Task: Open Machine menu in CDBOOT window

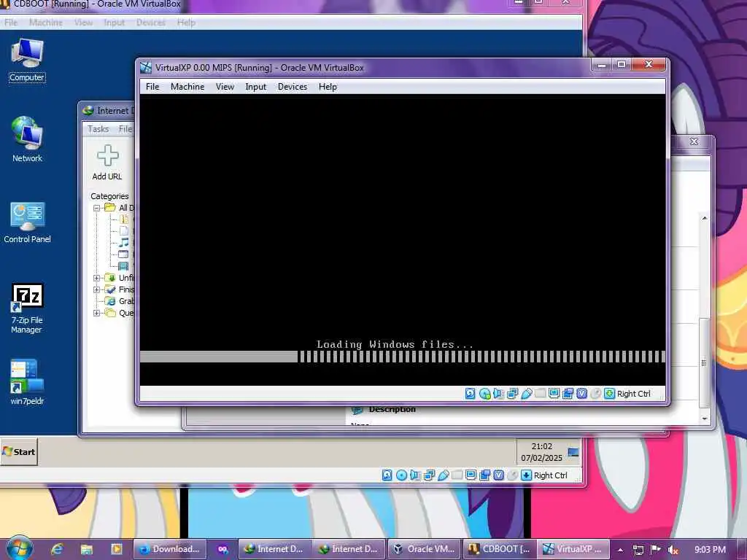Action: point(46,23)
